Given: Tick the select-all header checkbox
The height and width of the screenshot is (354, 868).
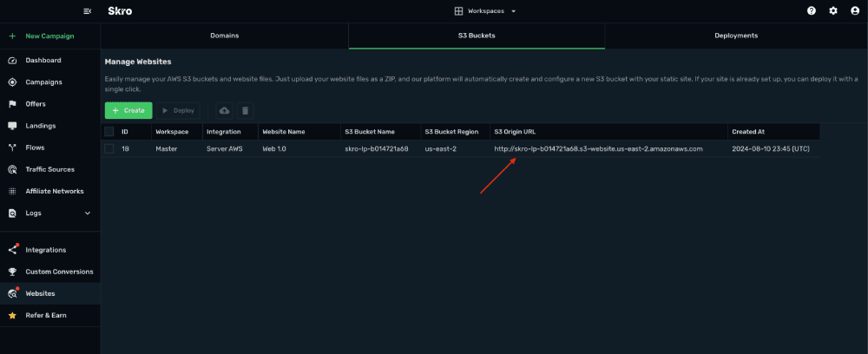Looking at the screenshot, I should pyautogui.click(x=109, y=132).
